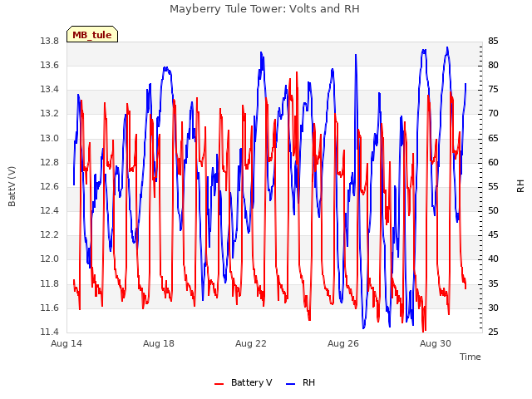
Task: Click the 12.4 left axis value
Action: pyautogui.click(x=50, y=210)
